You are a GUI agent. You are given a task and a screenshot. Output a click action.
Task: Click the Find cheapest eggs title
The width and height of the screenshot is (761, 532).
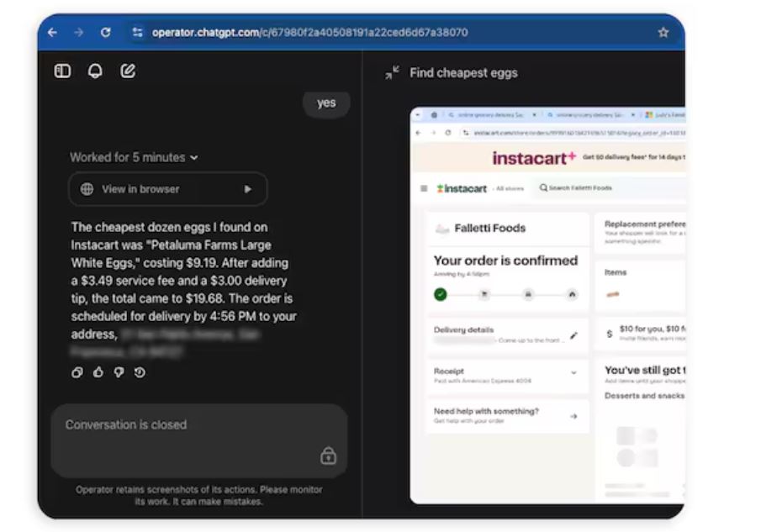click(463, 73)
